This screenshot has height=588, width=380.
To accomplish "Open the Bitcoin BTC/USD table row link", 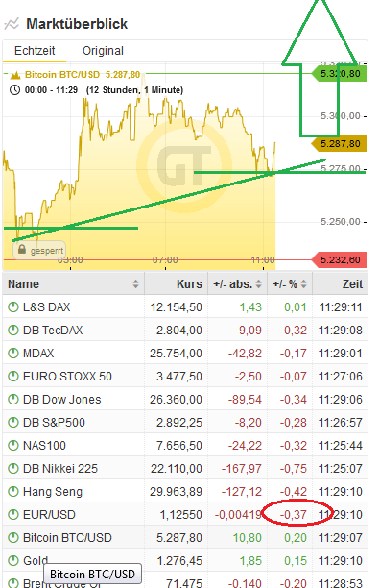I will pos(67,538).
